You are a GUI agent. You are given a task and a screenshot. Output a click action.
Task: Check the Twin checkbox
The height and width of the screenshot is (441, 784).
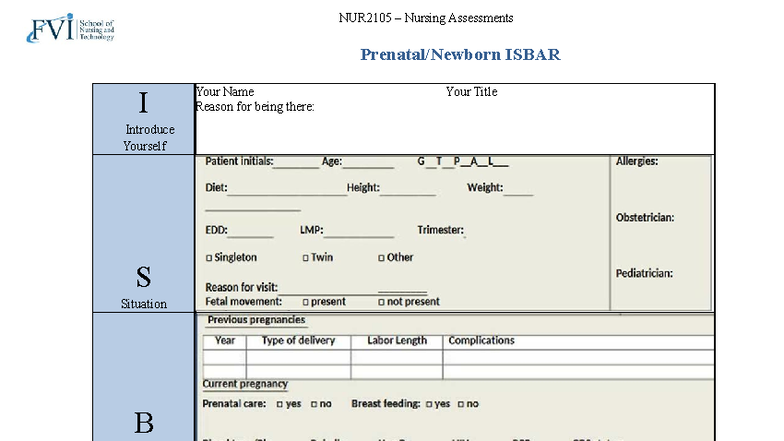pyautogui.click(x=306, y=258)
